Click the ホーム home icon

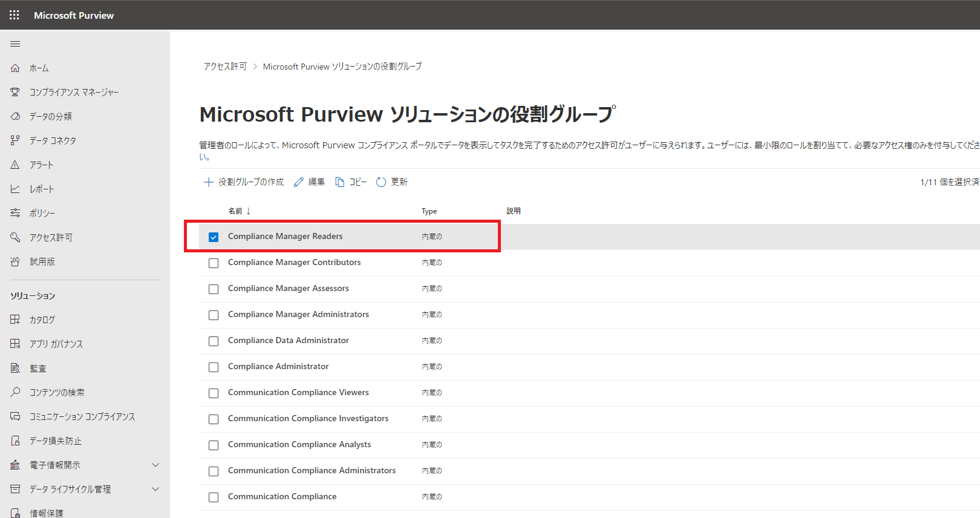[15, 68]
